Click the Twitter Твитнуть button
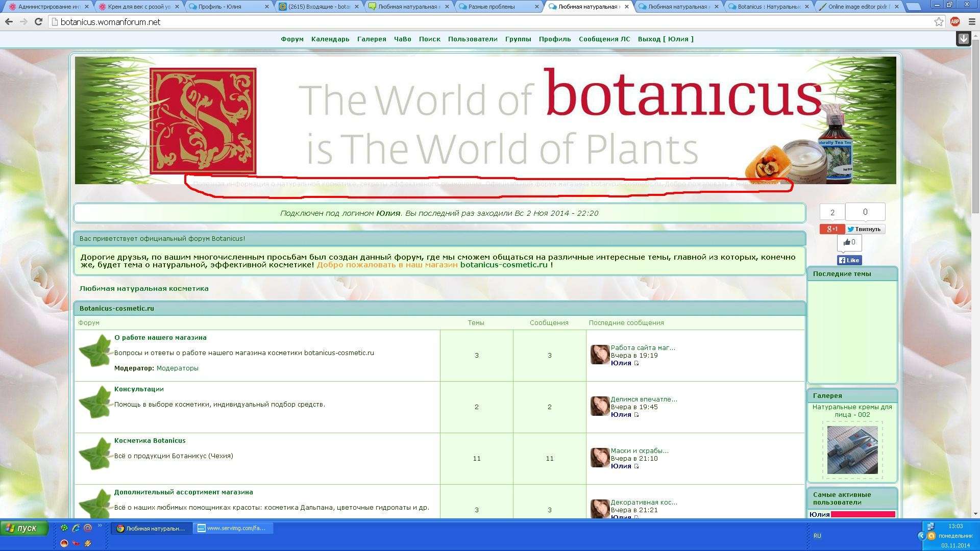 point(865,229)
